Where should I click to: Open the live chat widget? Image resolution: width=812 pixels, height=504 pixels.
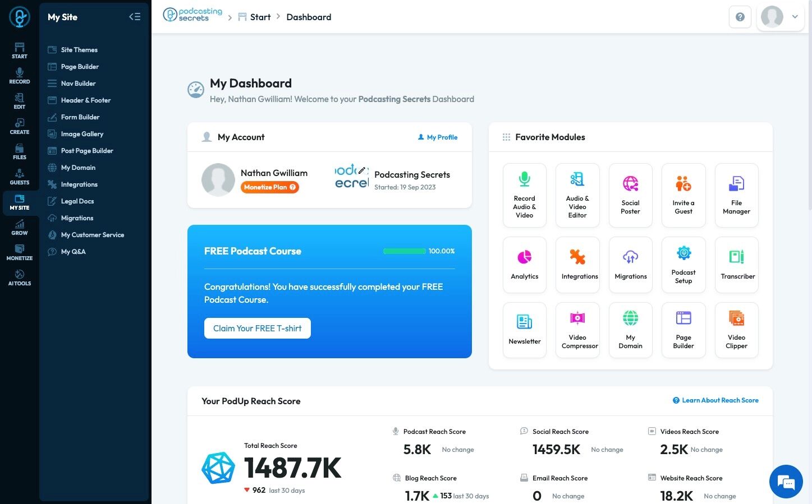[x=786, y=482]
